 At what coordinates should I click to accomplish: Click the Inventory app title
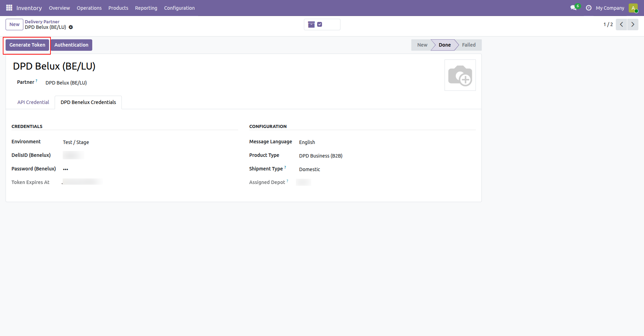(x=29, y=8)
